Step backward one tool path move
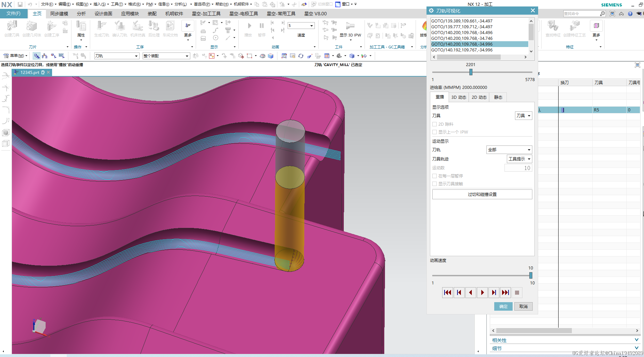 pos(459,293)
